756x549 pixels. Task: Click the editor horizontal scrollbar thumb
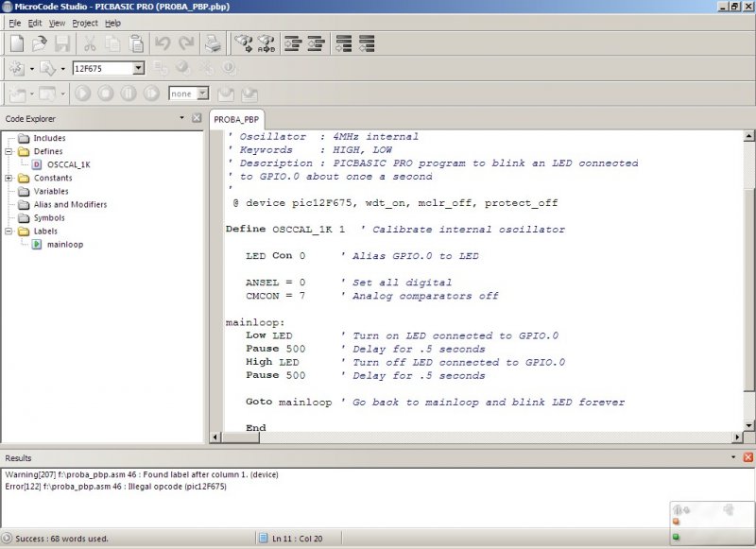point(240,437)
